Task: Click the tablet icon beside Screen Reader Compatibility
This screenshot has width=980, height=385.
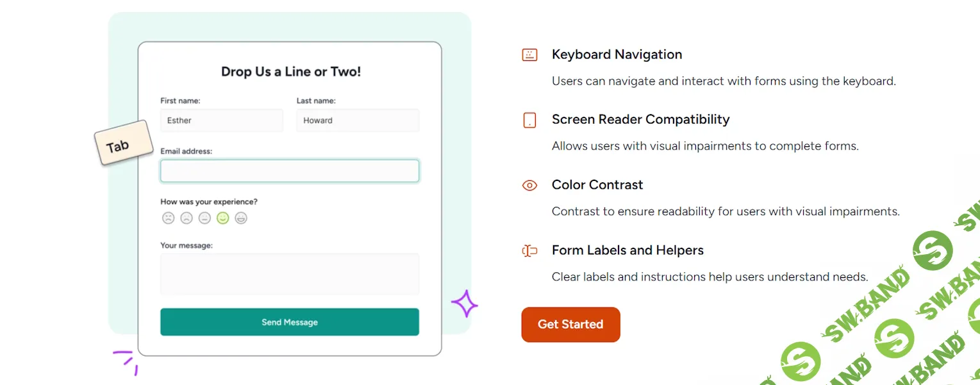Action: 529,120
